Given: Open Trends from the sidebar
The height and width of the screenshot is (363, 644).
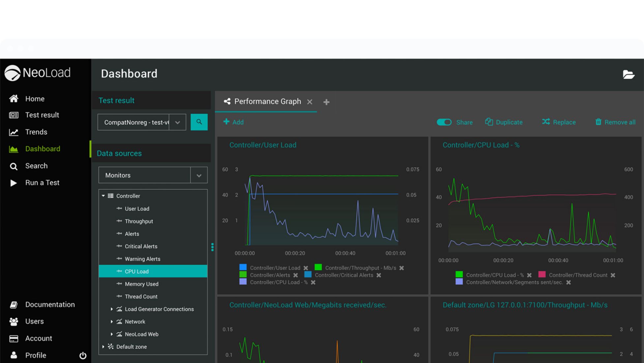Looking at the screenshot, I should tap(36, 132).
